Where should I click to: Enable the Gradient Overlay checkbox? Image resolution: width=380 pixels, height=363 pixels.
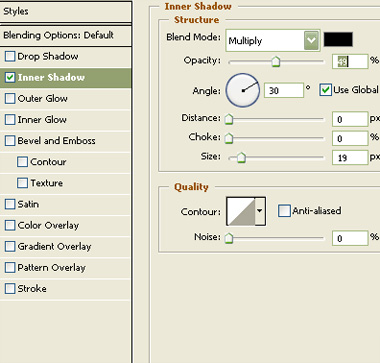(10, 246)
